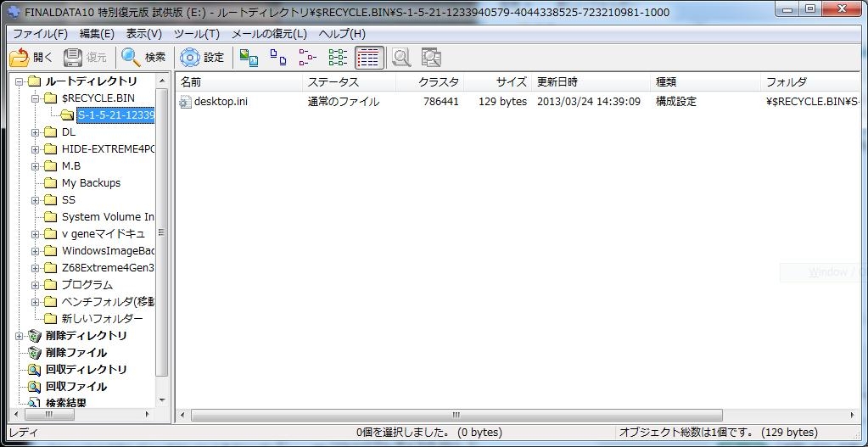Screen dimensions: 868x447
Task: Select the details view icon
Action: (369, 57)
